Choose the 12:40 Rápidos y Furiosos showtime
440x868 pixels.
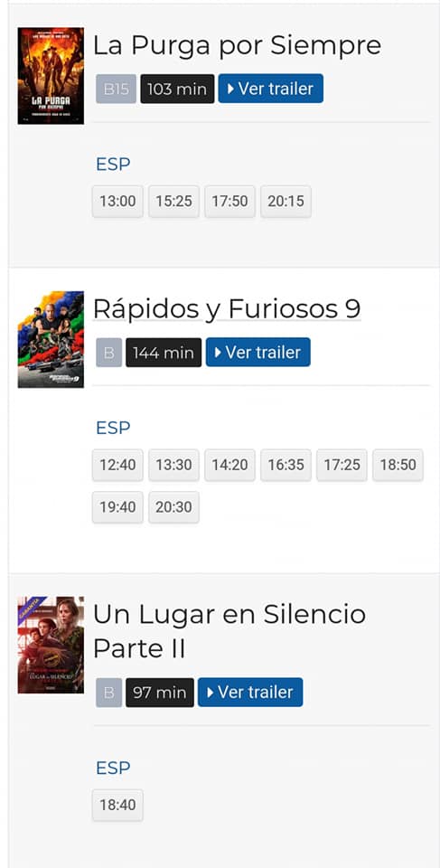[117, 465]
